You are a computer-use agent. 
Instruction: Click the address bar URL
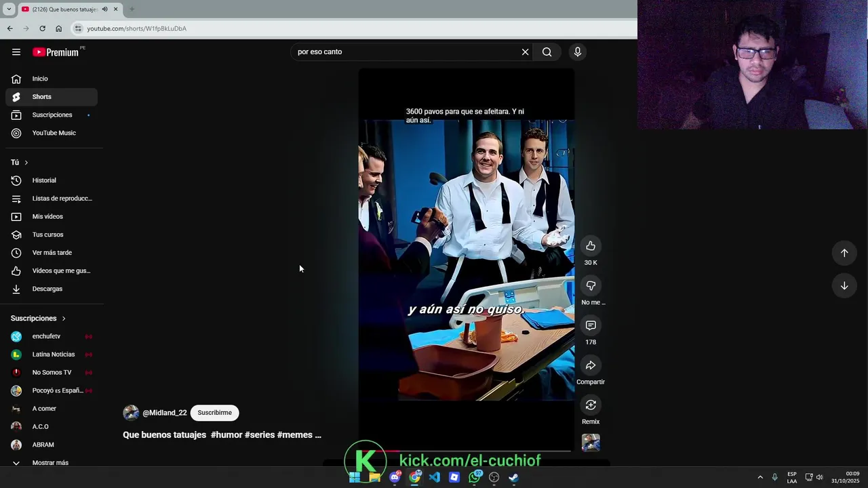(136, 28)
